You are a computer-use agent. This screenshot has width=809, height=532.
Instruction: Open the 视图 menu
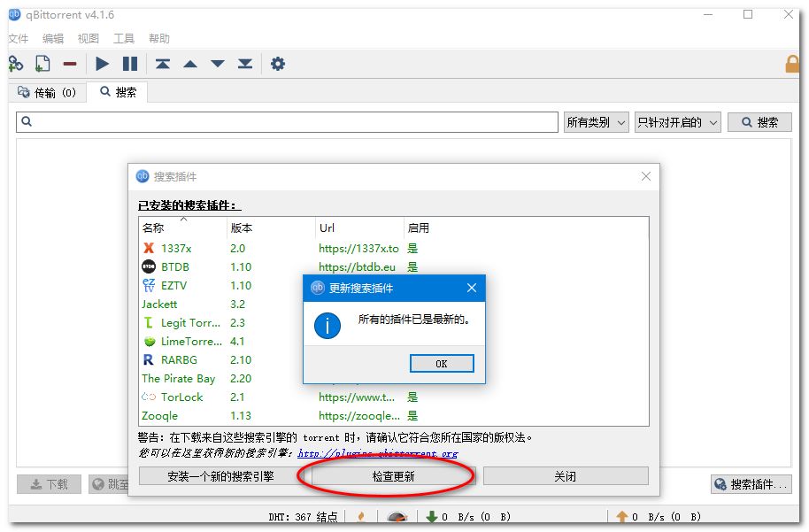click(89, 38)
